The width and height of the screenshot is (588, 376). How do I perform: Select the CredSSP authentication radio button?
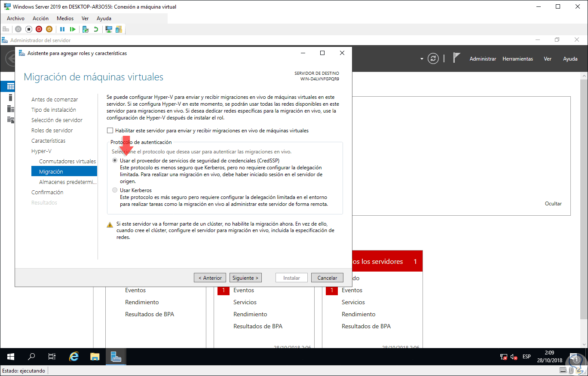(114, 160)
